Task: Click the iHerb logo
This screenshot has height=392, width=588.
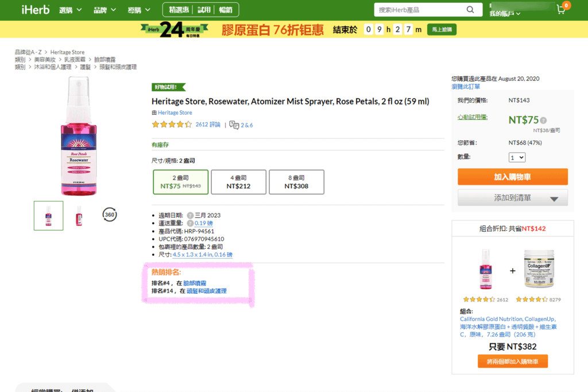Action: [35, 10]
